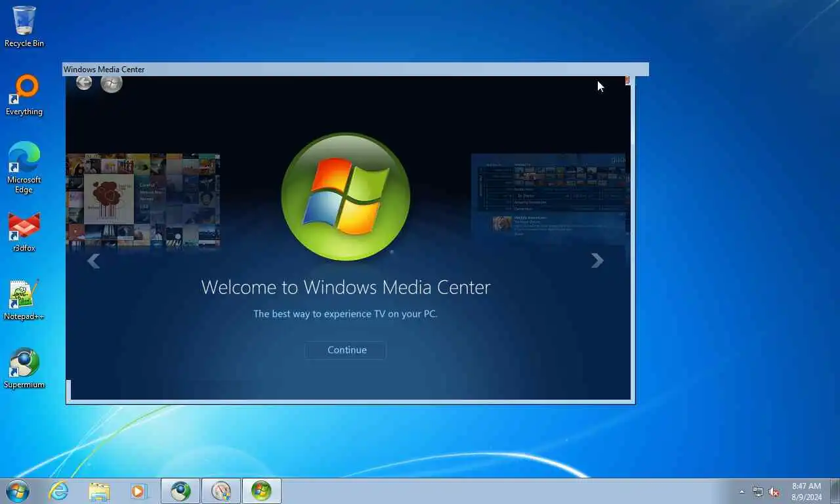Select the music album collage thumbnail
The height and width of the screenshot is (504, 840).
143,201
